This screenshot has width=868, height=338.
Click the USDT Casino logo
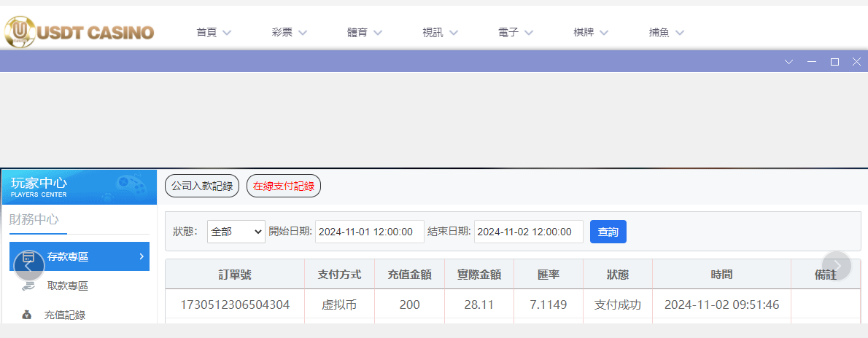pyautogui.click(x=80, y=31)
